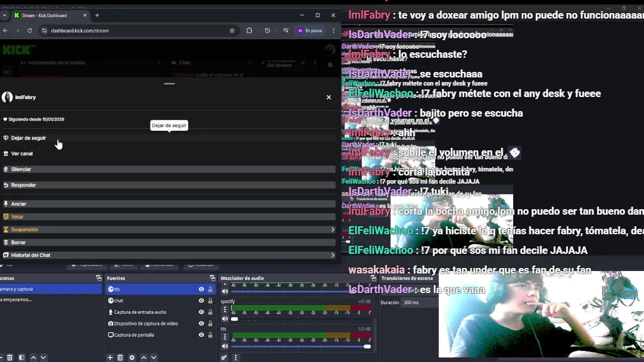Click ImlFabry avatar in user panel
This screenshot has width=644, height=362.
coord(7,97)
